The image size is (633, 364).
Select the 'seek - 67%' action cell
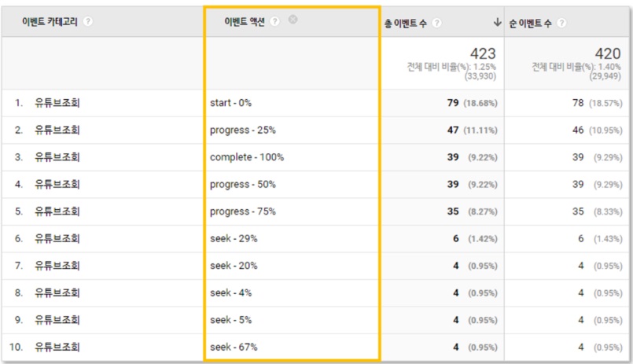(x=234, y=347)
